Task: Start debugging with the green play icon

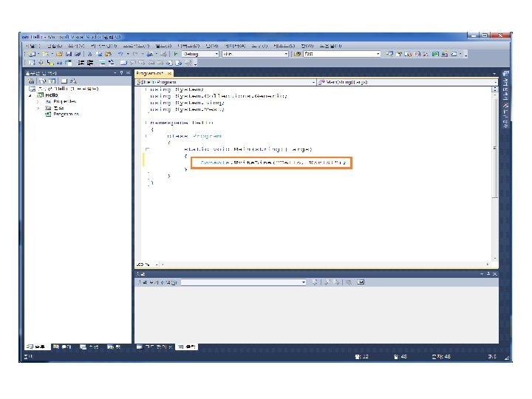Action: pyautogui.click(x=176, y=54)
